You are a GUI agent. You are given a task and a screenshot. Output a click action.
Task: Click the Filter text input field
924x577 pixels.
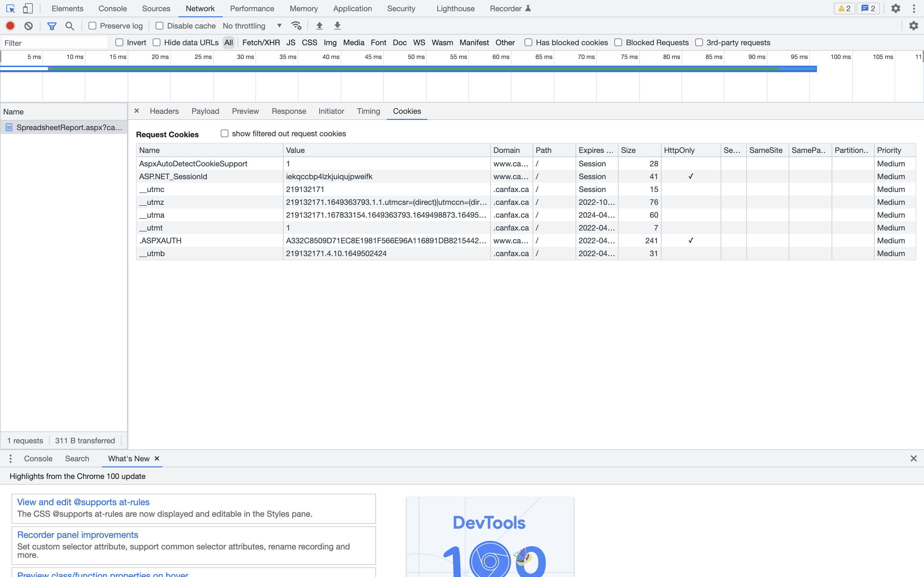coord(55,43)
